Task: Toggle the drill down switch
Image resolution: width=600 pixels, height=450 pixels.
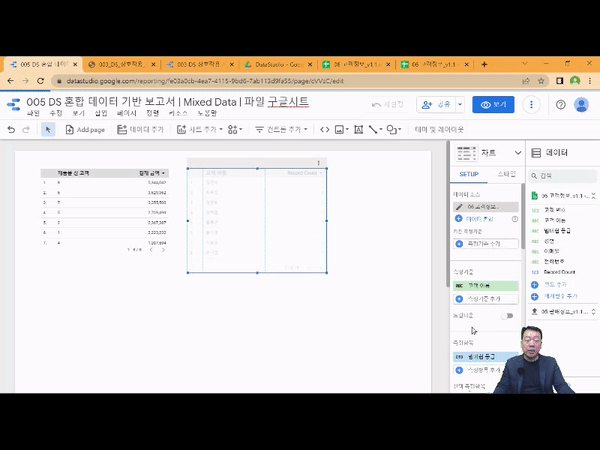Action: [x=508, y=315]
